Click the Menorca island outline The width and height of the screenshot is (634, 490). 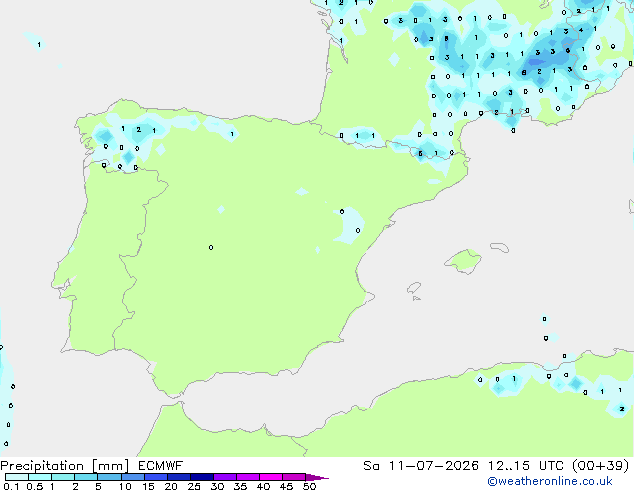(499, 247)
